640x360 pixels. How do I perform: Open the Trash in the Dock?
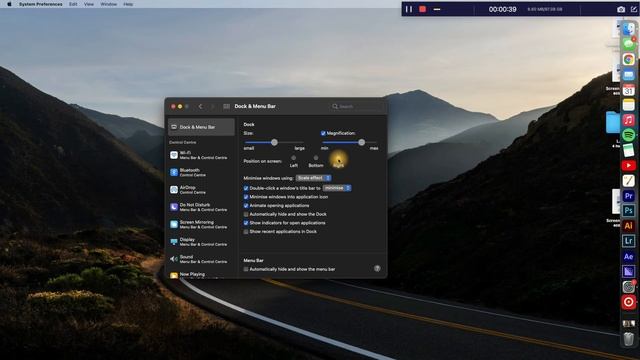click(x=629, y=339)
